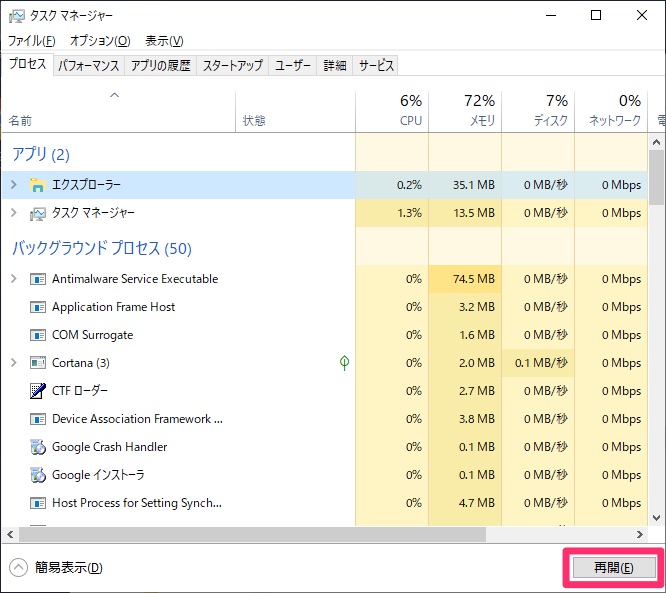Screen dimensions: 666x593
Task: Switch to the パフォーマンス tab
Action: (89, 65)
